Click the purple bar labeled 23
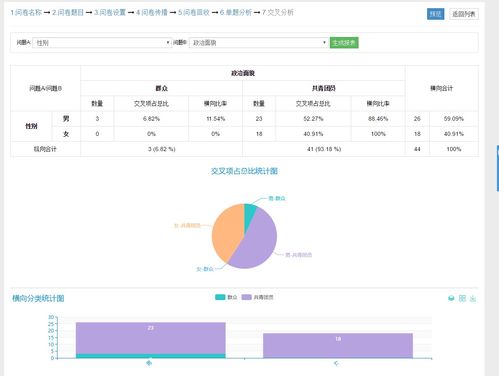The height and width of the screenshot is (376, 499). point(151,338)
